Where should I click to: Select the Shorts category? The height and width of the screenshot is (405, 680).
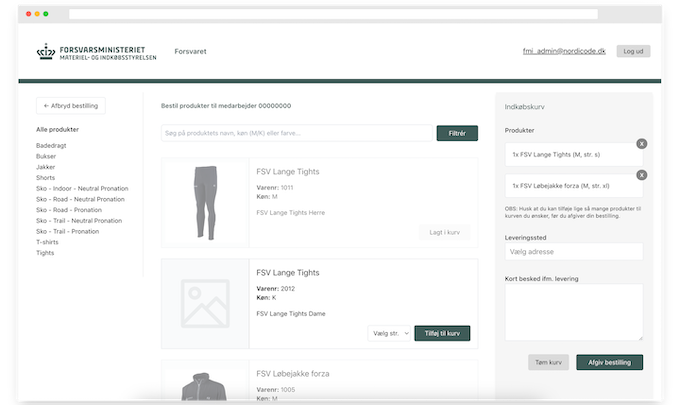46,178
